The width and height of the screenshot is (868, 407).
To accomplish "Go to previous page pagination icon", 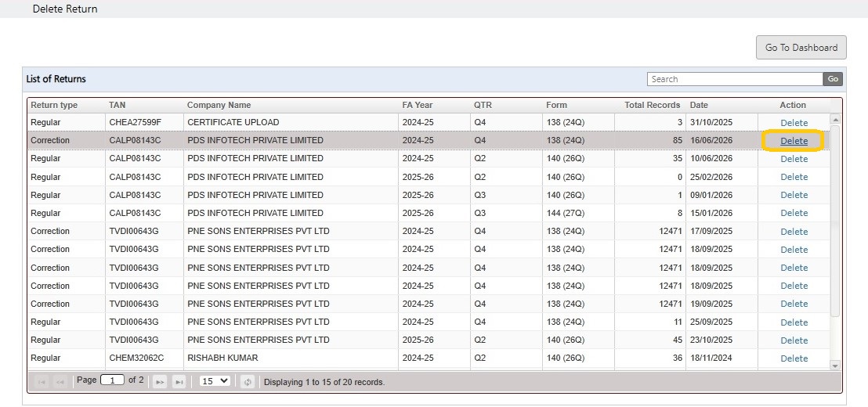I will click(60, 382).
